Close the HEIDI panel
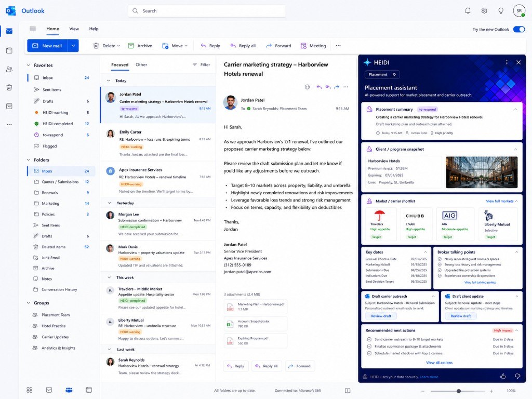532x399 pixels. (518, 62)
